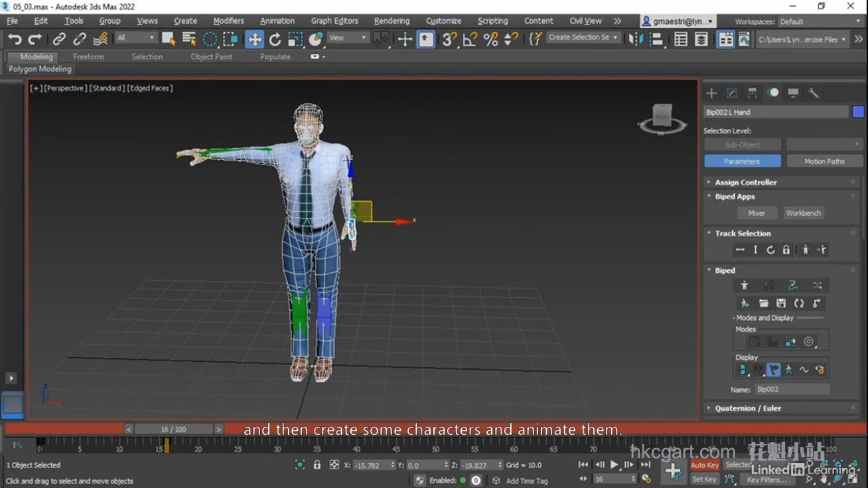Toggle the Auto Key button

704,465
